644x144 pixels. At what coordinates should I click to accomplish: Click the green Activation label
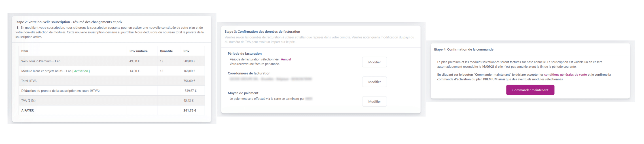pyautogui.click(x=81, y=71)
